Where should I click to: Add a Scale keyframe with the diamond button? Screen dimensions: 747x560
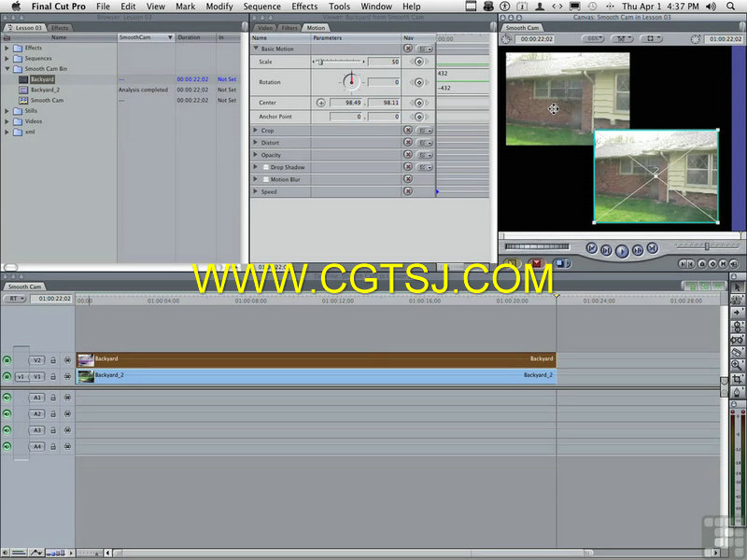[418, 62]
